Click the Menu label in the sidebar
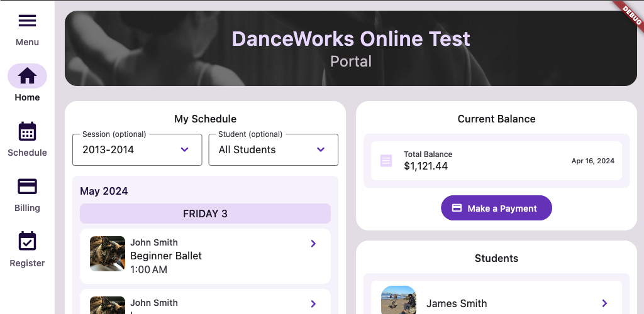Viewport: 644px width, 314px height. point(27,42)
